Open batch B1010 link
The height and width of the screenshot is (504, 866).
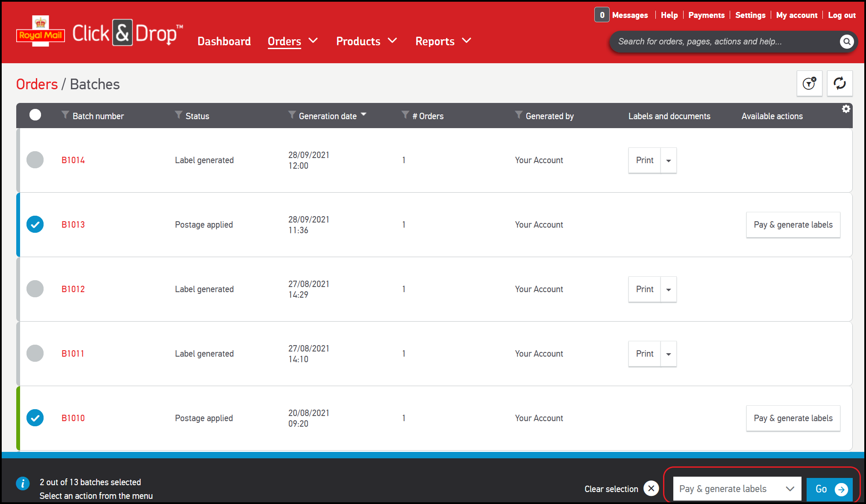point(73,418)
